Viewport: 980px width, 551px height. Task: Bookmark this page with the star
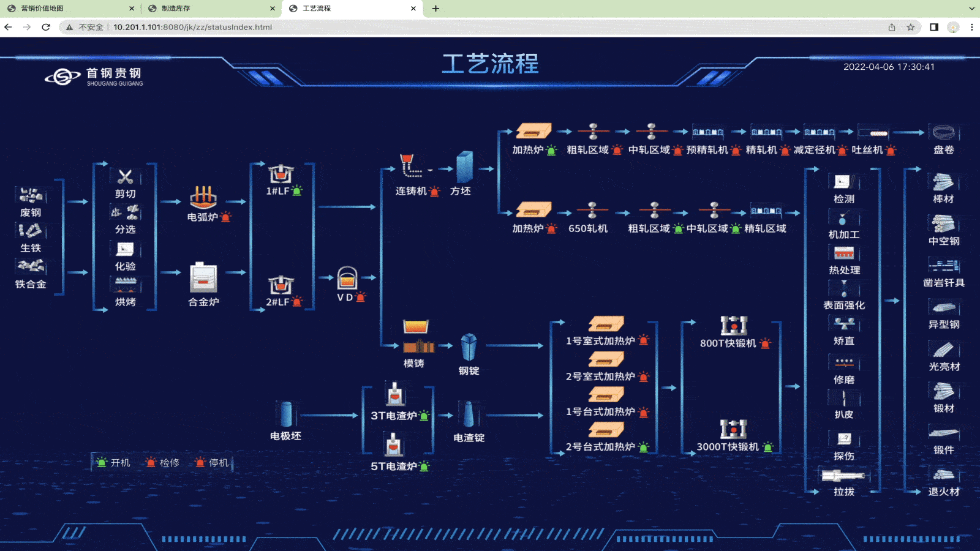click(x=911, y=27)
